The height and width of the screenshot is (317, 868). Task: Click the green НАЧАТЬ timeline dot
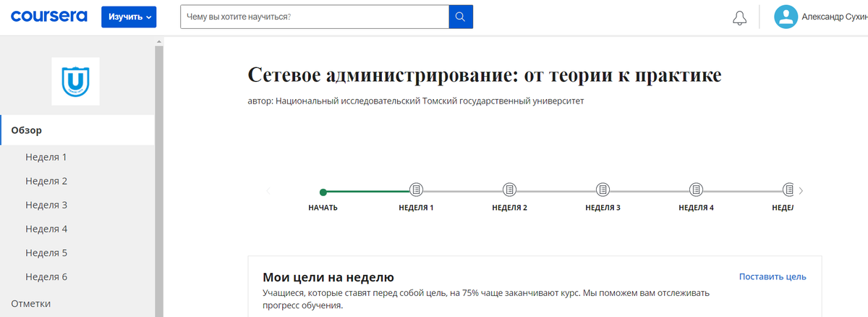tap(323, 192)
